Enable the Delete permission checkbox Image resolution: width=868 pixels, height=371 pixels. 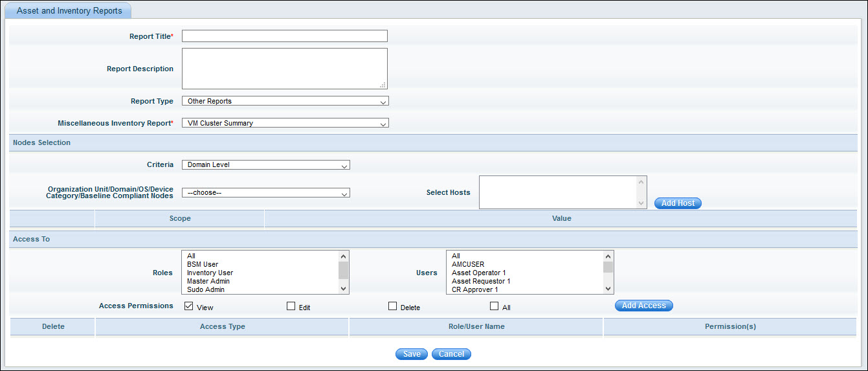(x=392, y=306)
